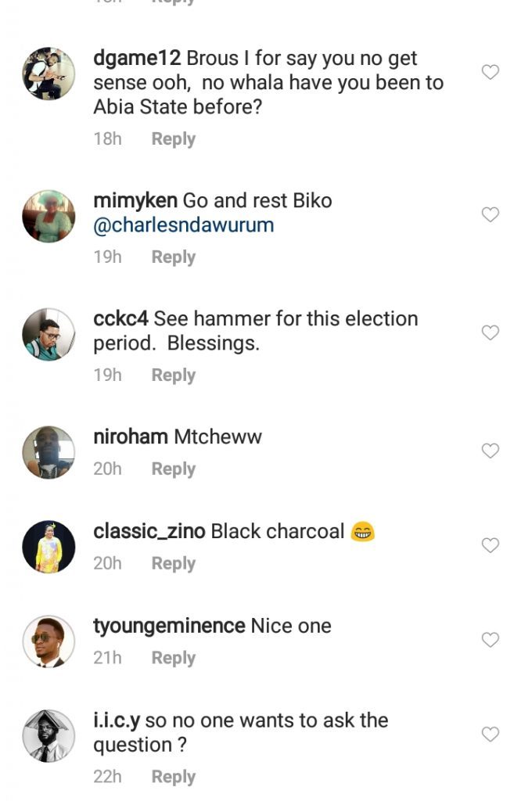Tap i.i.c.y's profile avatar
The width and height of the screenshot is (532, 801).
[x=49, y=736]
